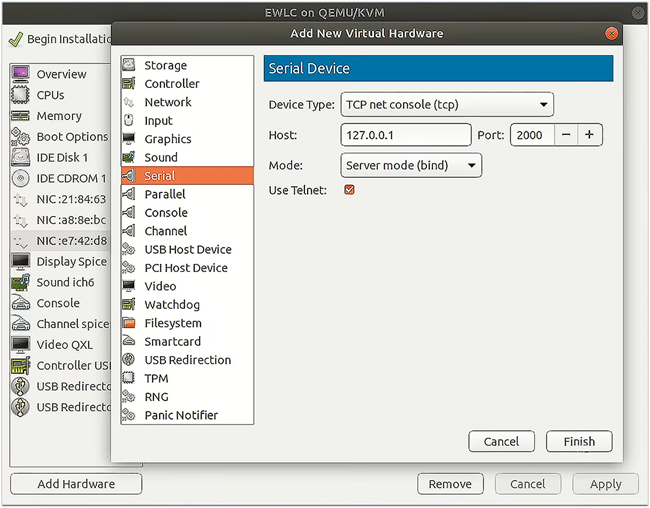
Task: Click the PCI Host Device gear icon
Action: 129,267
